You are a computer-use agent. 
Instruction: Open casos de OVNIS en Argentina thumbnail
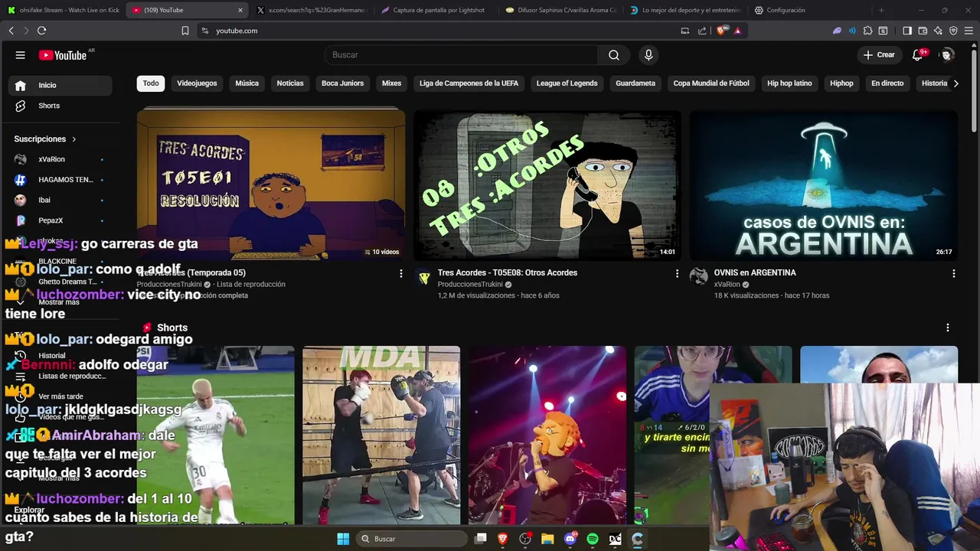[x=823, y=186]
